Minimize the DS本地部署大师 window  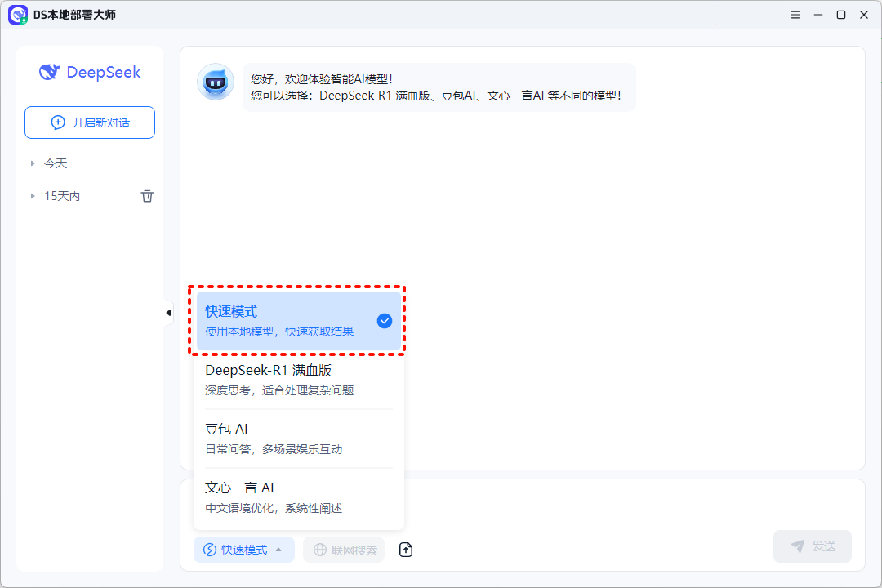pyautogui.click(x=817, y=15)
